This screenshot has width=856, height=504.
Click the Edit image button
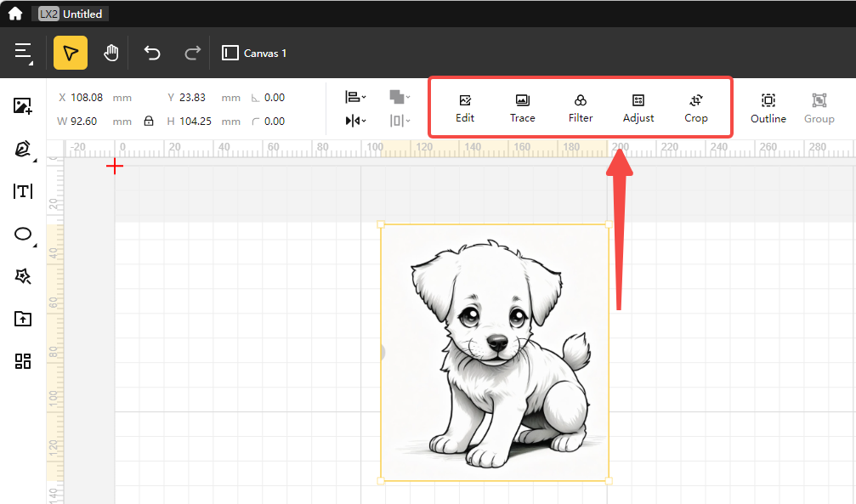465,108
